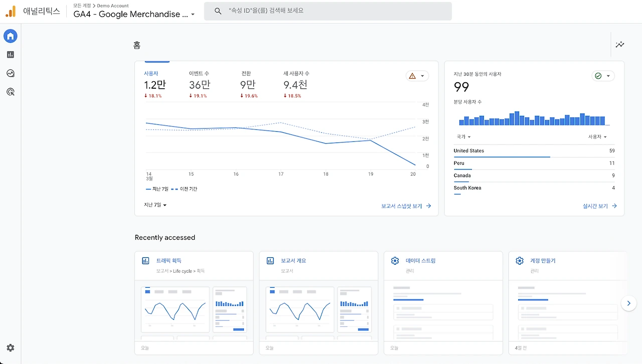Image resolution: width=642 pixels, height=364 pixels.
Task: Select the 새 사용자 수 metric tab
Action: (296, 84)
